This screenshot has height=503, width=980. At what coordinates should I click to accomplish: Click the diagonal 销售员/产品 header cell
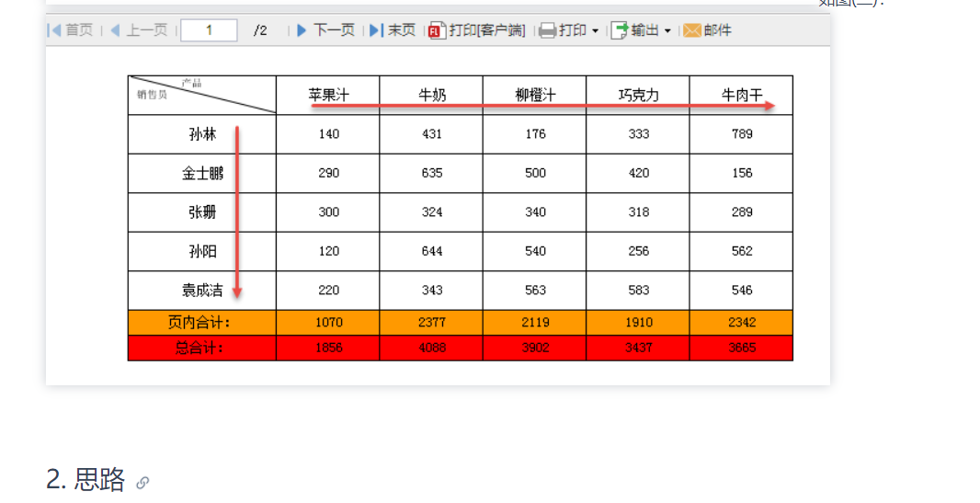[x=202, y=95]
